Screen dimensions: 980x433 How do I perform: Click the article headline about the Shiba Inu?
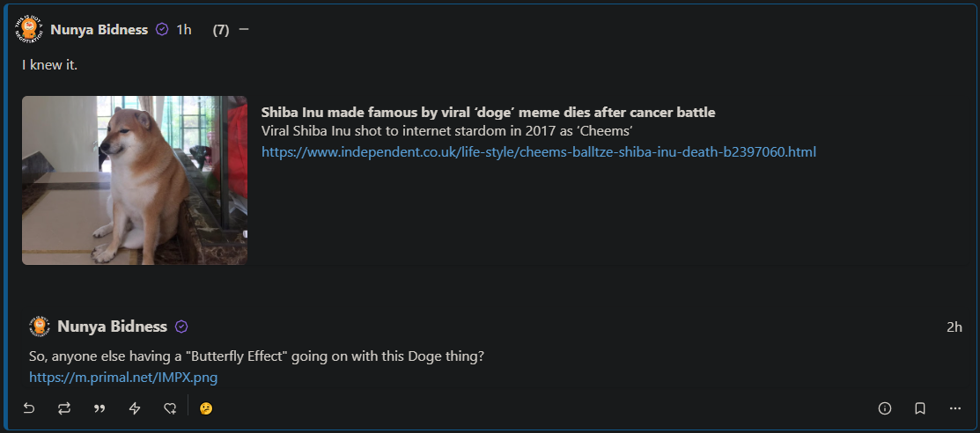click(x=488, y=113)
